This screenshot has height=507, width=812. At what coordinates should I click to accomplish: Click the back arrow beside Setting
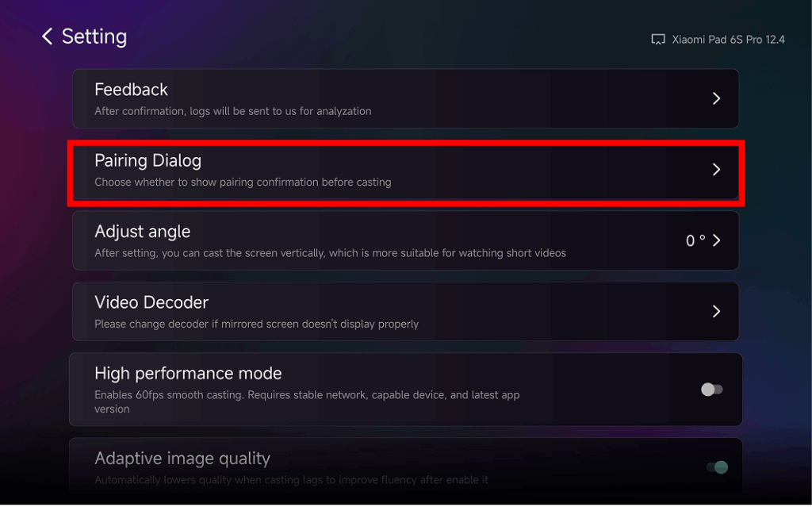(x=45, y=36)
